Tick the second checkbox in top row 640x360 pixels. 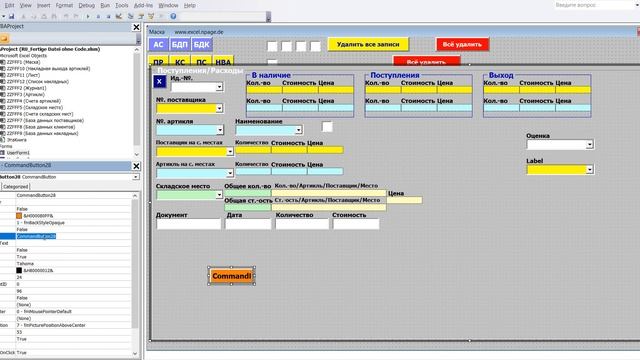point(287,46)
